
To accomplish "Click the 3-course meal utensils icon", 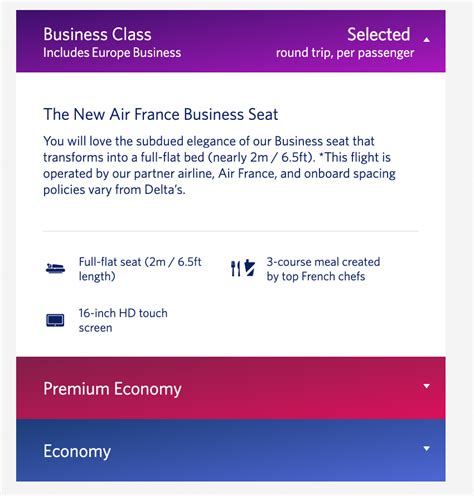I will click(x=243, y=268).
